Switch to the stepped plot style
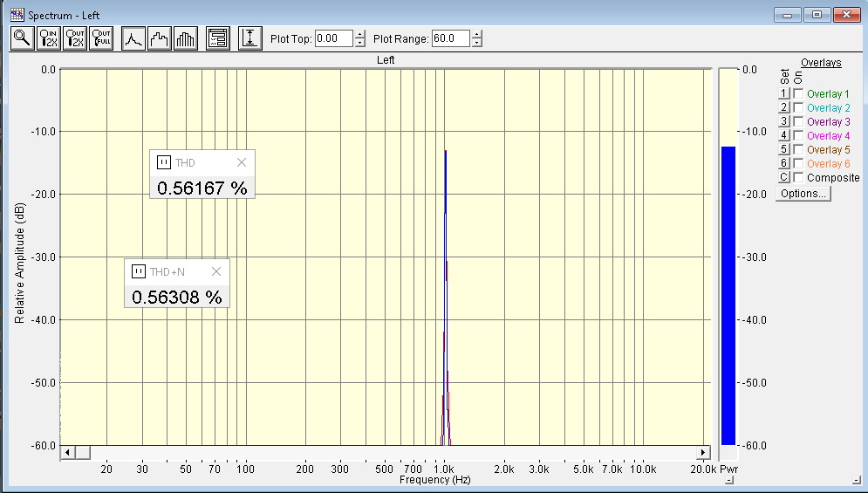The width and height of the screenshot is (868, 493). (x=160, y=38)
